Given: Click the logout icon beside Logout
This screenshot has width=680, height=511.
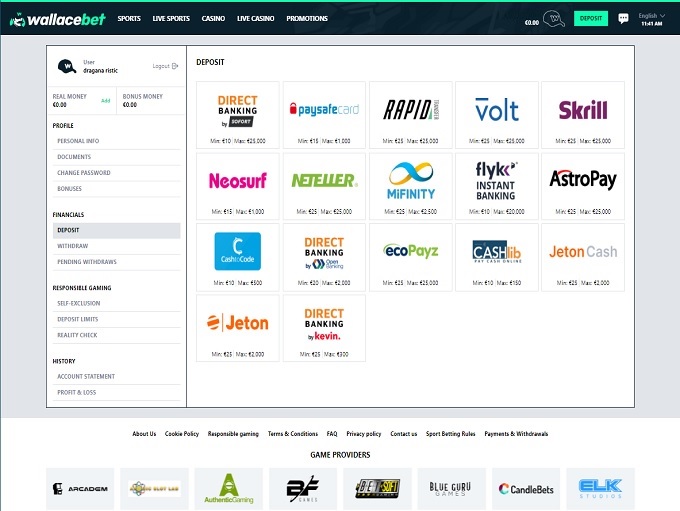Looking at the screenshot, I should (x=176, y=66).
